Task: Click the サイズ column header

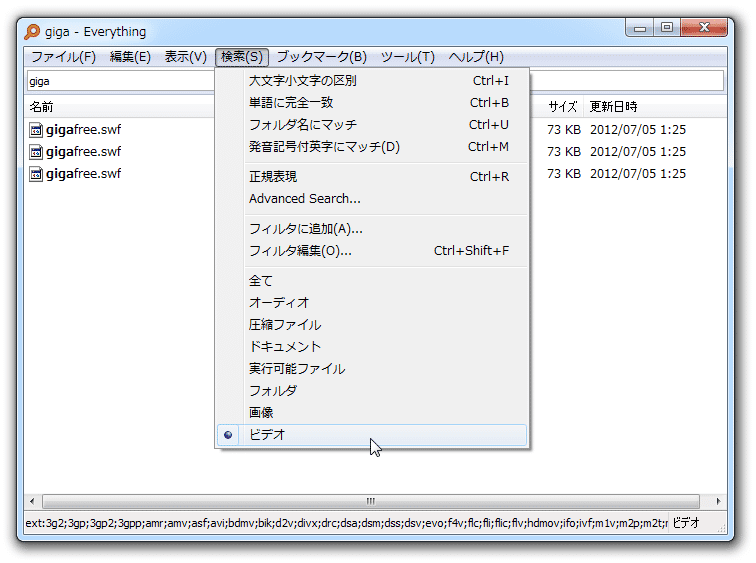Action: pyautogui.click(x=562, y=106)
